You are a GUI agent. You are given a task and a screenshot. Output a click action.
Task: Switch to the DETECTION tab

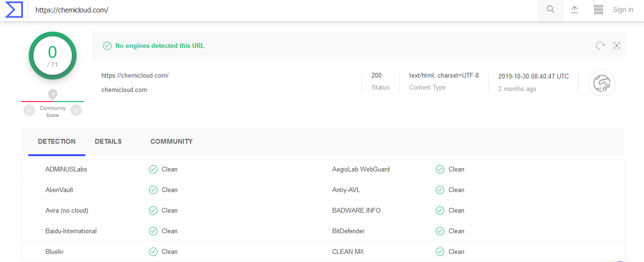[56, 142]
